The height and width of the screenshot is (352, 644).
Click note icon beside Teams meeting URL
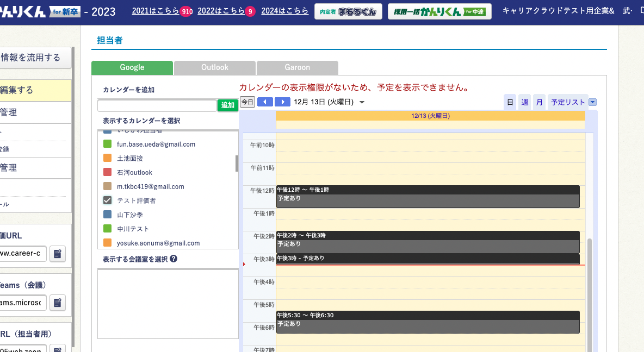point(58,303)
